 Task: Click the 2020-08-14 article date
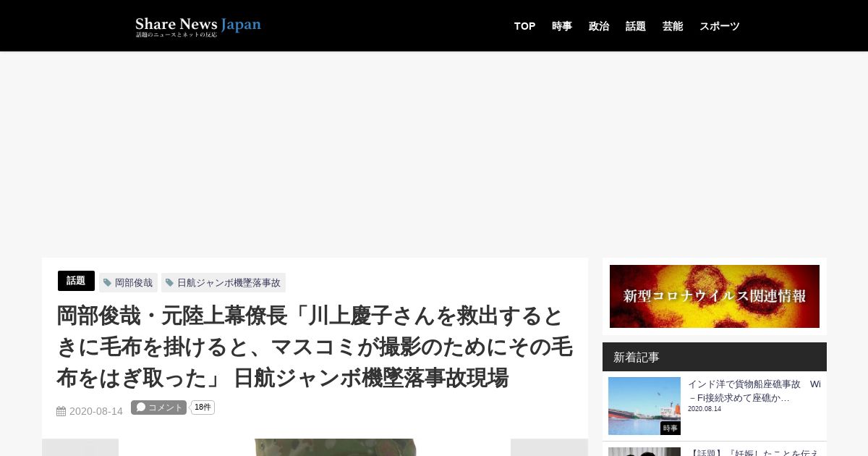[x=96, y=411]
